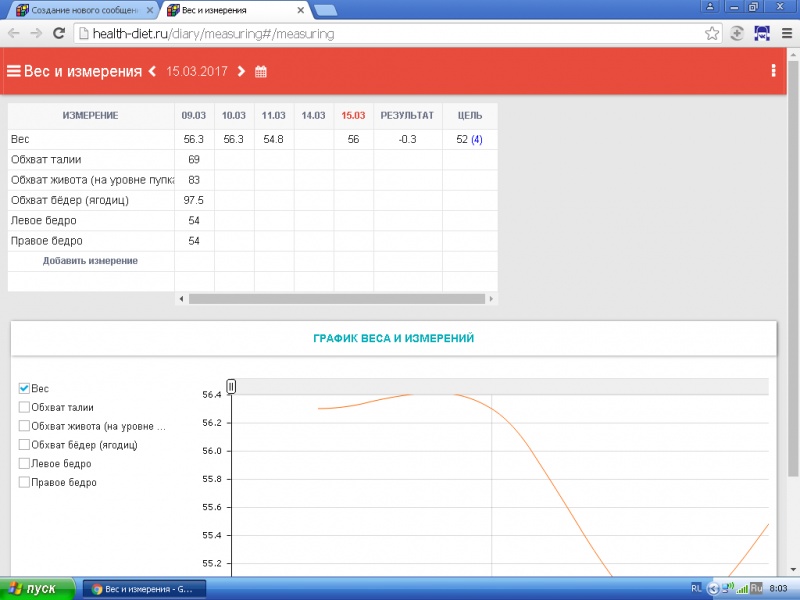Tick the Правое бедро checkbox
800x600 pixels.
coord(25,482)
